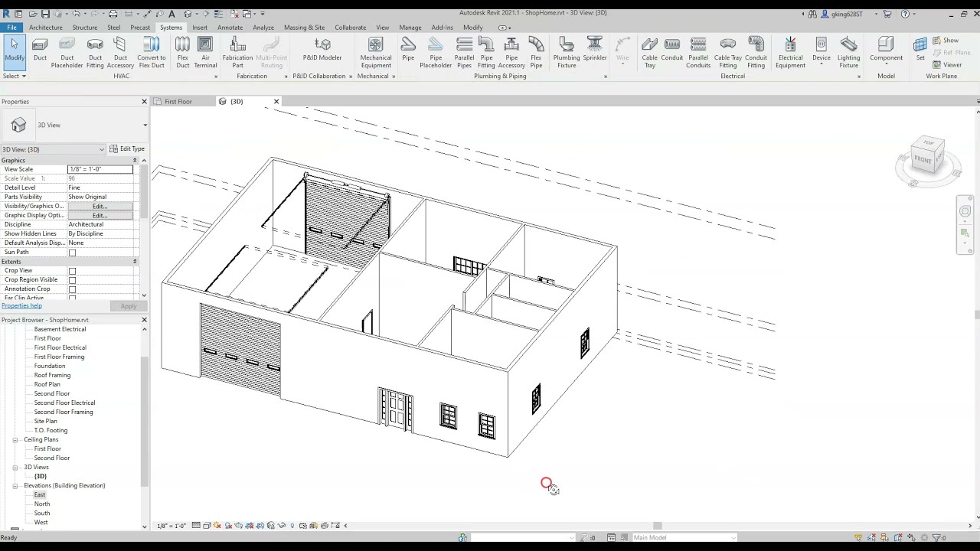Expand the Device tool dropdown

[x=822, y=64]
